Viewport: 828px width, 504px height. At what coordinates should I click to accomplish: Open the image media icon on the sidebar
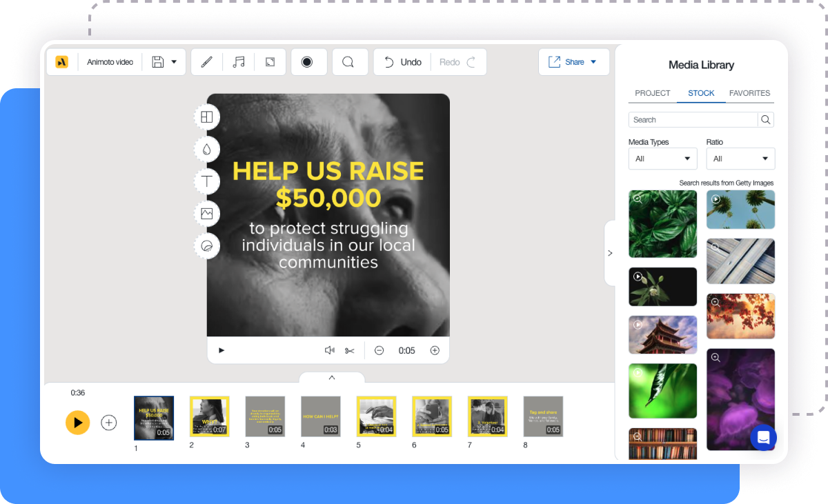(207, 214)
